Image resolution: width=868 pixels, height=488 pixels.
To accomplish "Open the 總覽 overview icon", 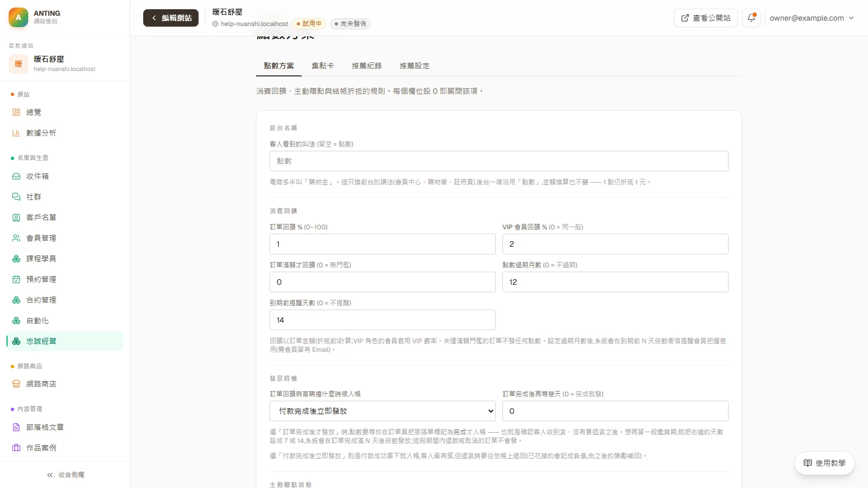I will [x=16, y=112].
